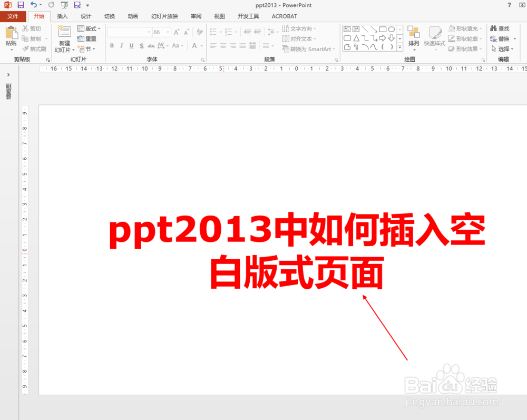Undo the last action
The width and height of the screenshot is (527, 420).
pyautogui.click(x=34, y=5)
